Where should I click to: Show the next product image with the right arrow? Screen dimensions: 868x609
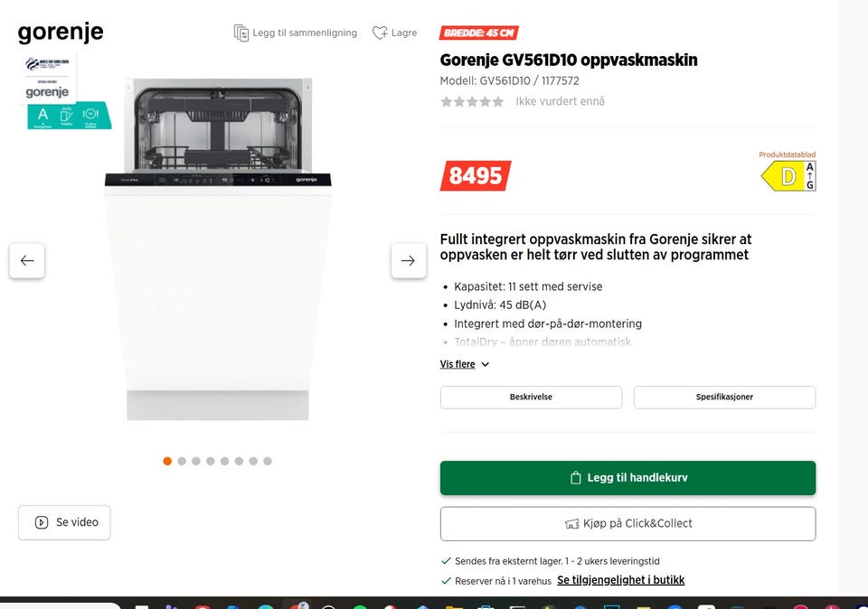pyautogui.click(x=409, y=260)
